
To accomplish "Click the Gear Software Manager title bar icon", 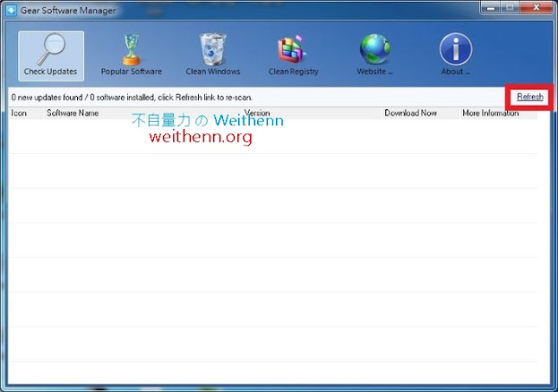I will click(x=11, y=10).
